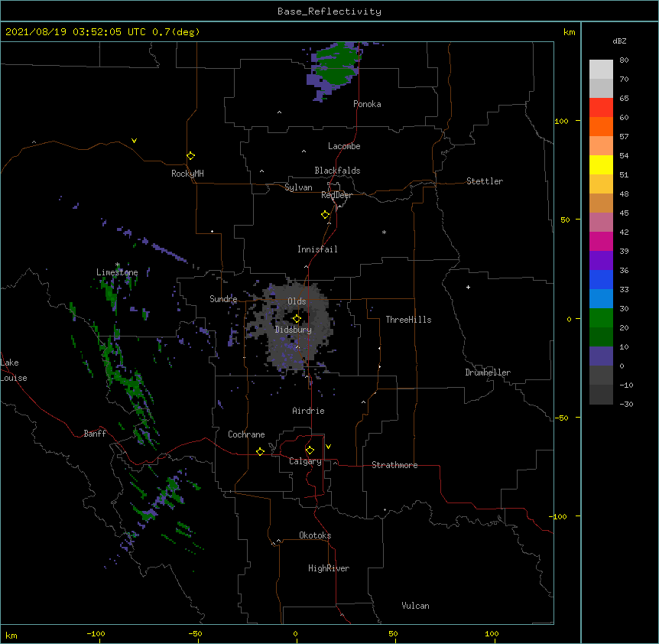Screen dimensions: 659x644
Task: Click the 0 tick on bottom km axis
Action: 295,633
